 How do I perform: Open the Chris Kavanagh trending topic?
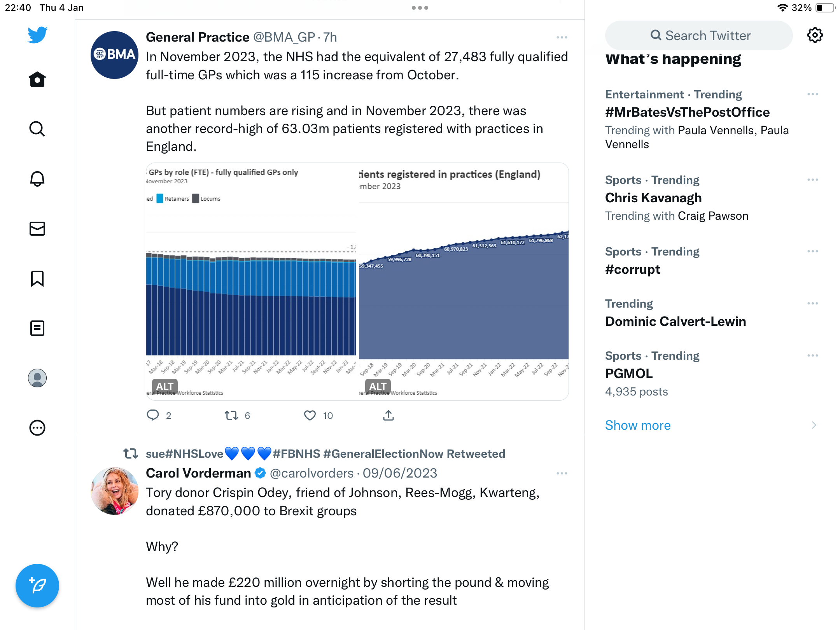[x=653, y=198]
